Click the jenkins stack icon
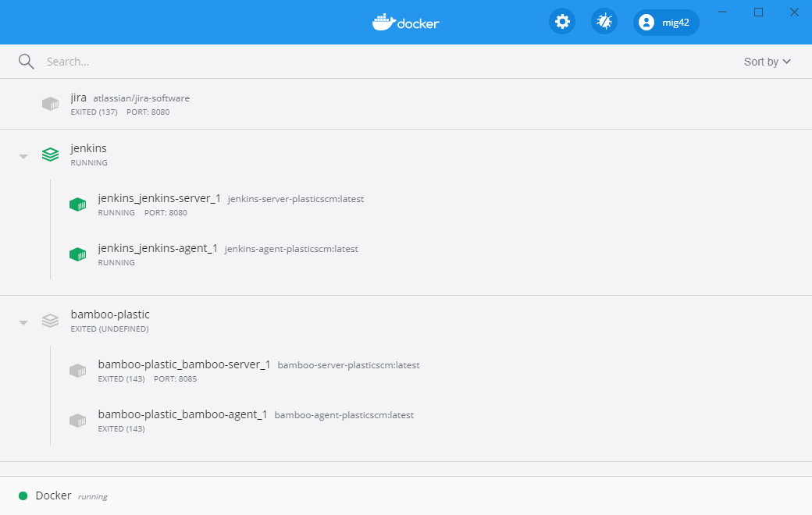The image size is (812, 515). [x=50, y=154]
